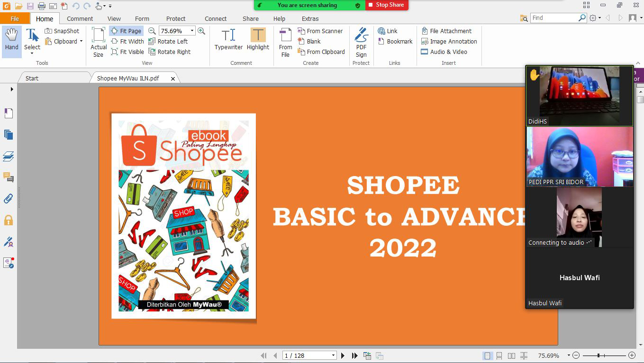Viewport: 644px width, 363px height.
Task: Switch to the Connect ribbon tab
Action: pyautogui.click(x=216, y=19)
